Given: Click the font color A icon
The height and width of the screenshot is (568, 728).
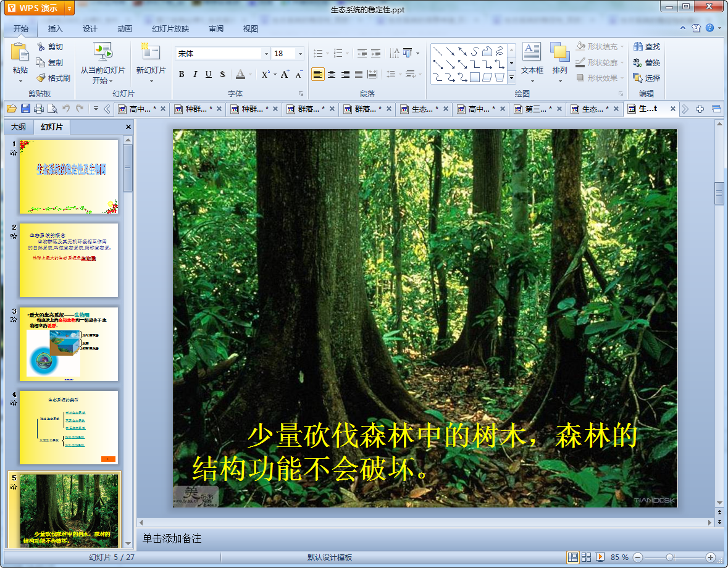Looking at the screenshot, I should [x=240, y=74].
